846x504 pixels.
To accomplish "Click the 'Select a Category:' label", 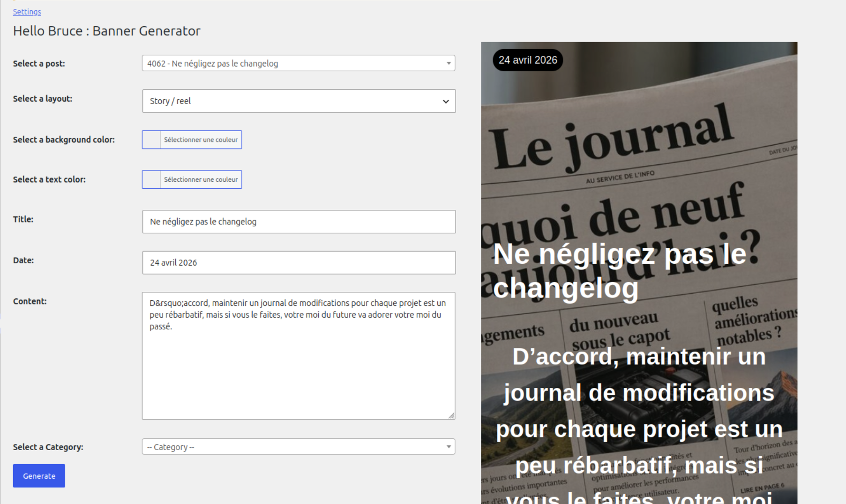I will pyautogui.click(x=48, y=447).
